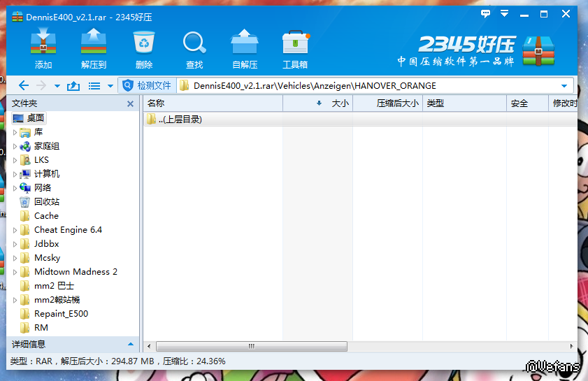Expand the address path dropdown
The width and height of the screenshot is (588, 381).
564,86
